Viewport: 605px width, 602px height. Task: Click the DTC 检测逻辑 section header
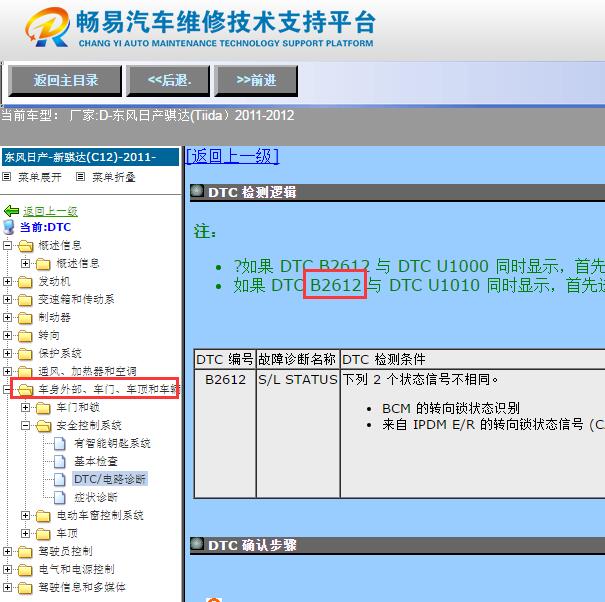[397, 192]
